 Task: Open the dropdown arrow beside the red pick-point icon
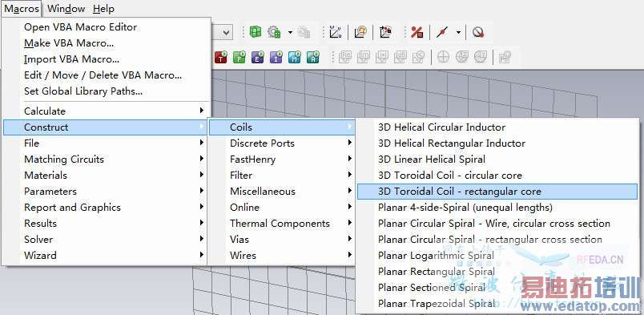458,32
